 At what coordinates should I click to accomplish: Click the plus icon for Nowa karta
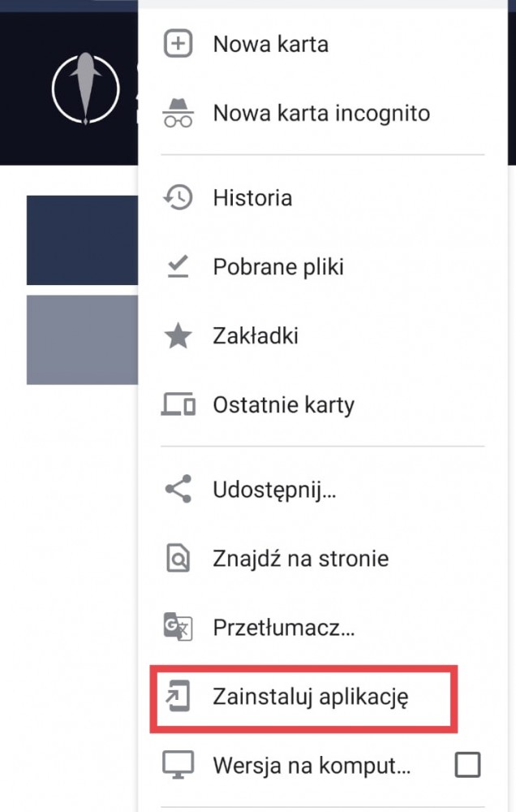click(178, 44)
